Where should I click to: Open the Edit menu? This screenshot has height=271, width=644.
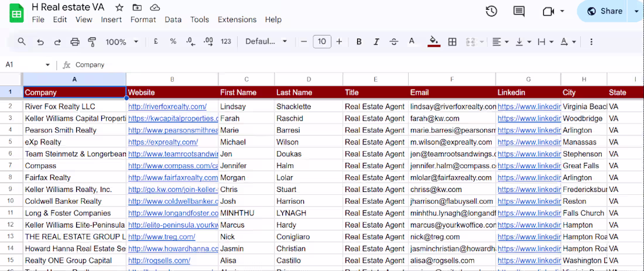[x=60, y=19]
